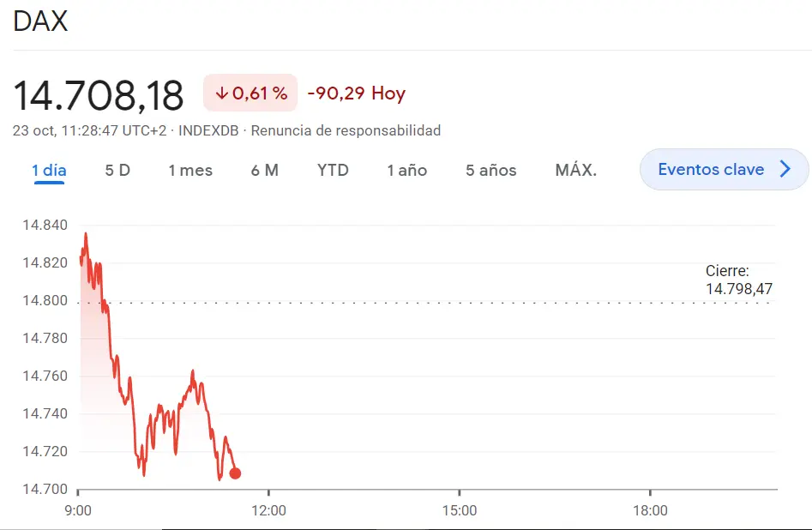Viewport: 812px width, 530px height.
Task: Select the 5 años time range
Action: (490, 170)
